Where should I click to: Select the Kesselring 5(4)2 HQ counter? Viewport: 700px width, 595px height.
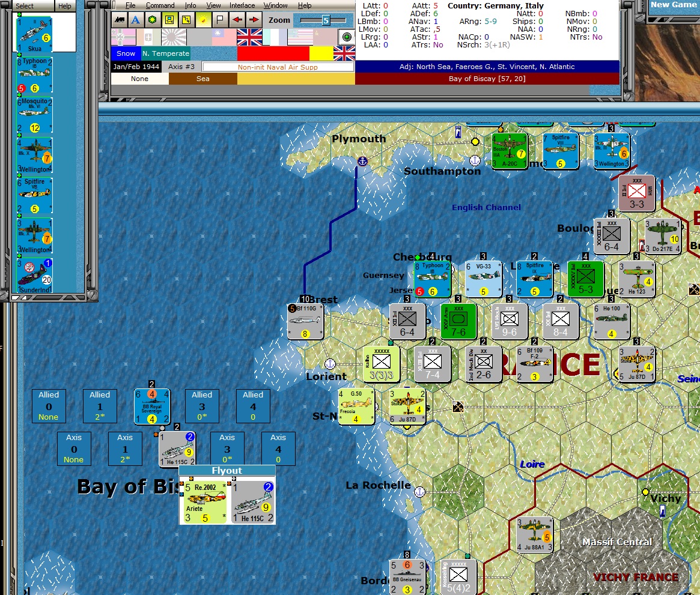(x=458, y=577)
